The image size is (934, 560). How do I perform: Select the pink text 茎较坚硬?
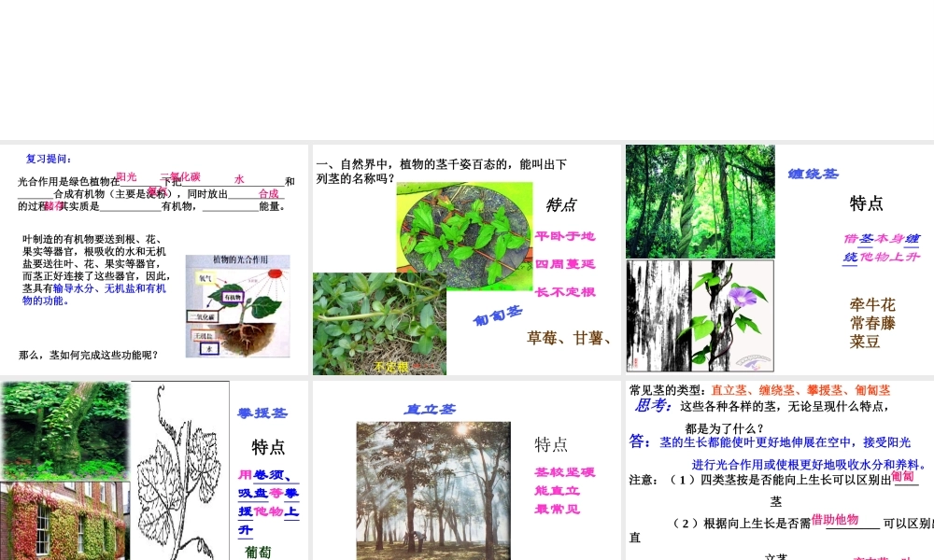565,472
